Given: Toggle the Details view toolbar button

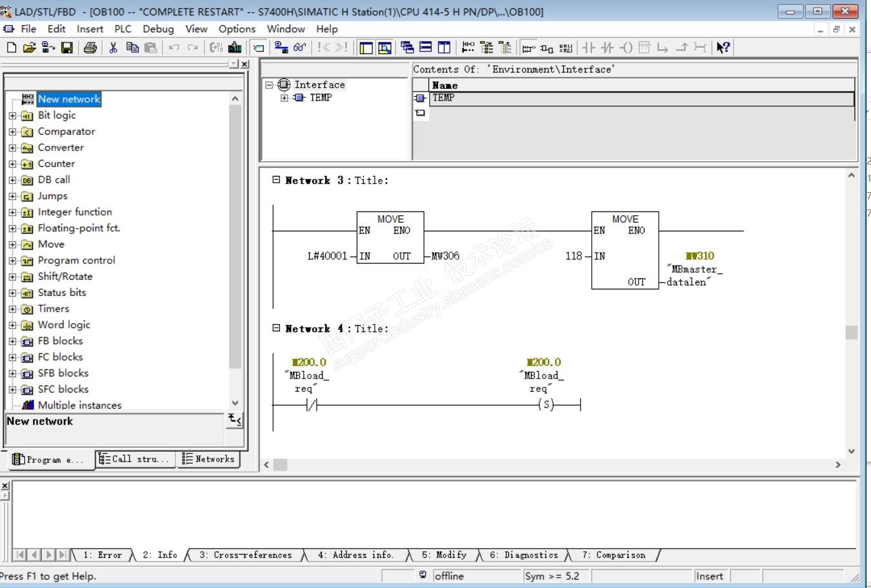Looking at the screenshot, I should point(385,48).
